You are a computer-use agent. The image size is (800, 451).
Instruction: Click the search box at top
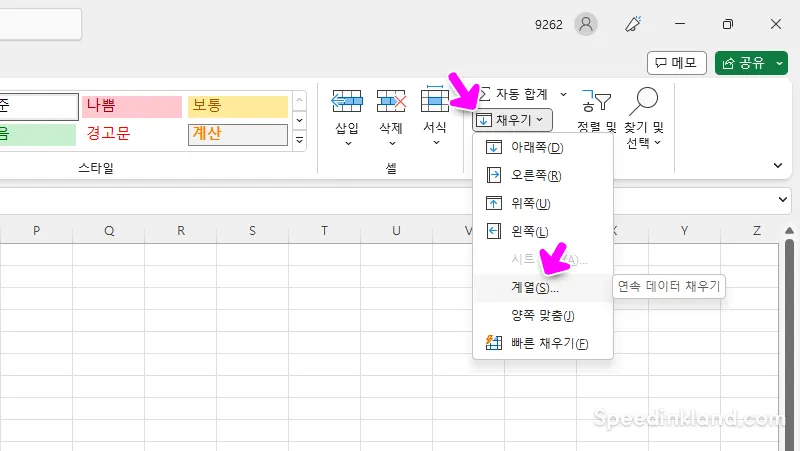click(40, 24)
